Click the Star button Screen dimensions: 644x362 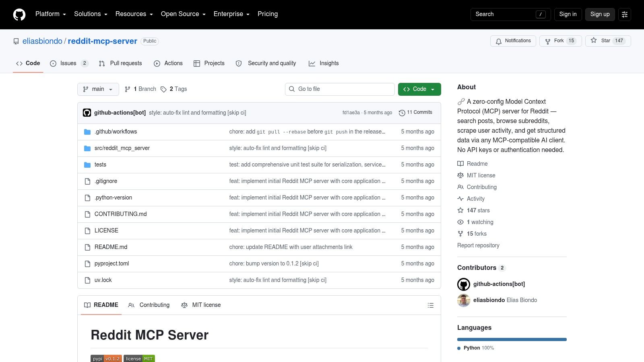(x=608, y=41)
